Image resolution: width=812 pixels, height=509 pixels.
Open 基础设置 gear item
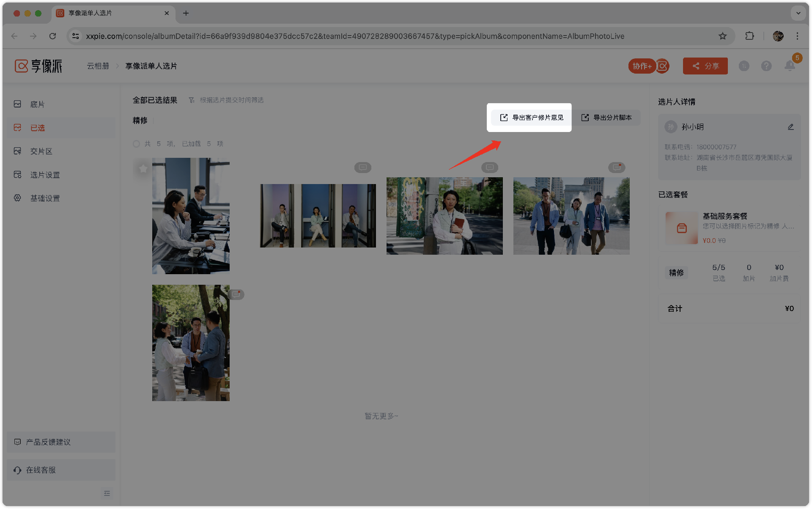click(x=45, y=198)
